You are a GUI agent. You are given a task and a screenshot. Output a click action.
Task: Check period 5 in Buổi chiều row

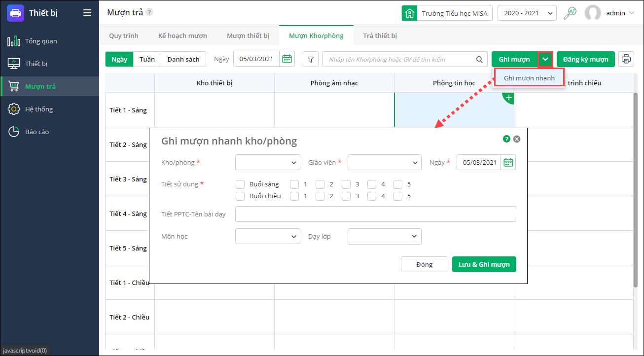pos(398,196)
